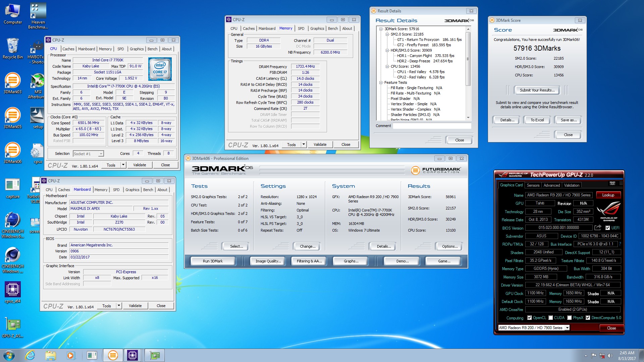Open the GPU-Z_AS desktop icon
644x362 pixels.
[x=13, y=327]
